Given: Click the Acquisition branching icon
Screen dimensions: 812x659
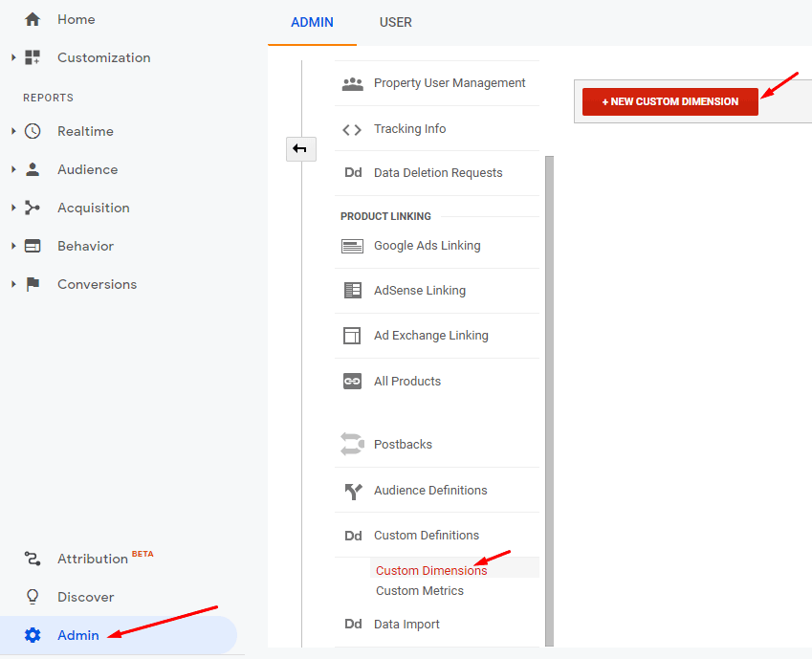Looking at the screenshot, I should click(33, 208).
